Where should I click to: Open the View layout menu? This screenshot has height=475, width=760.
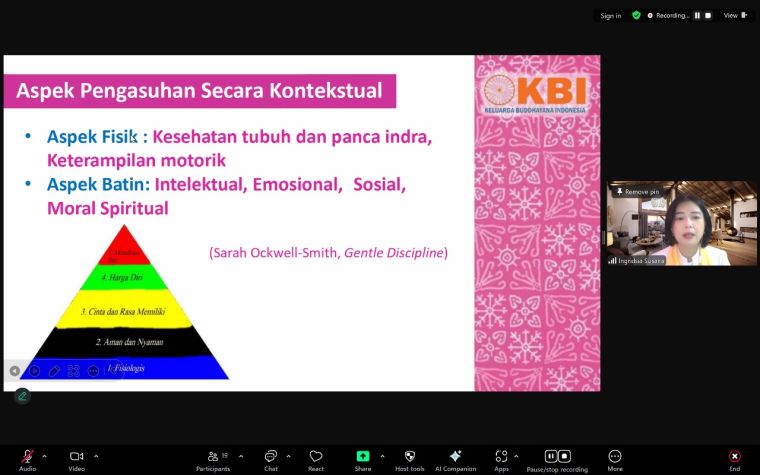click(x=734, y=15)
